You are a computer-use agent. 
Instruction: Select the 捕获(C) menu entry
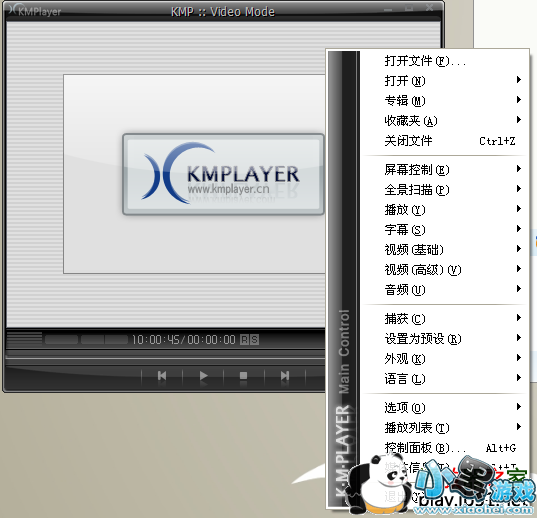tap(444, 319)
